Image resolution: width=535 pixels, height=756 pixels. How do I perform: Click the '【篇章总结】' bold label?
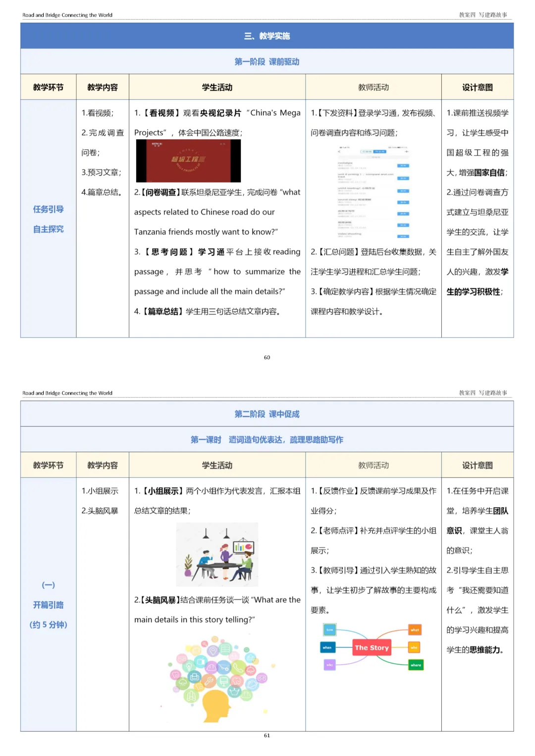pyautogui.click(x=163, y=311)
